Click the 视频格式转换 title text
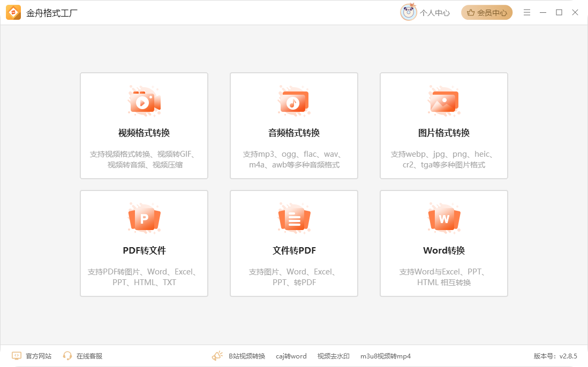Screen dimensions: 588x367 coord(144,133)
